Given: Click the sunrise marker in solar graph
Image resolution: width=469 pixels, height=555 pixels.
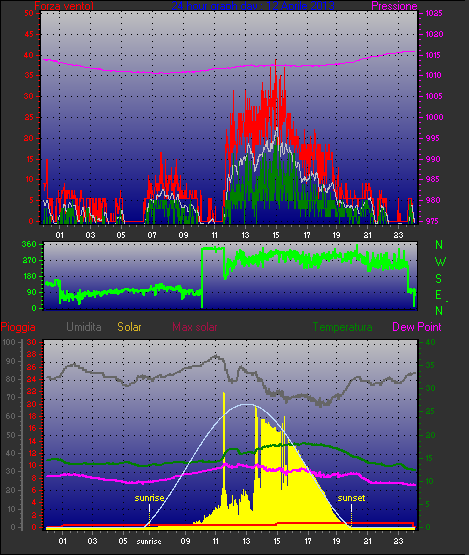Looking at the screenshot, I should point(149,498).
